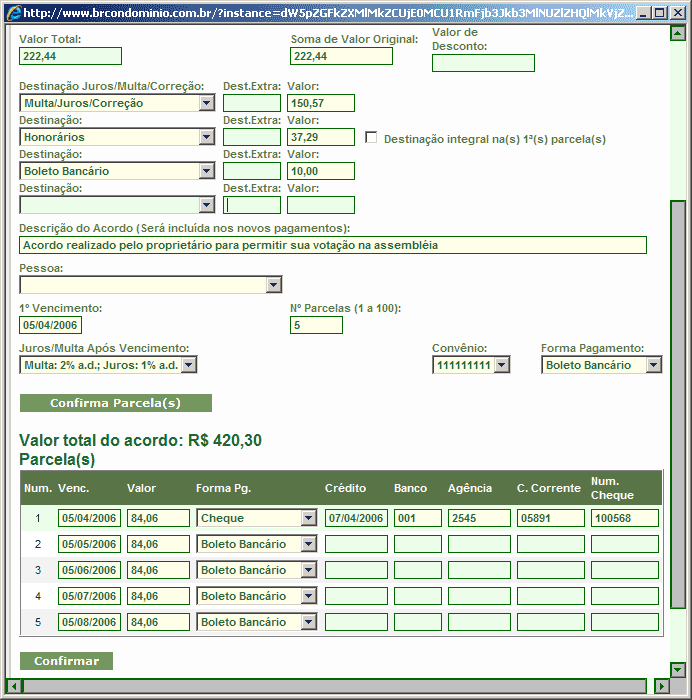The height and width of the screenshot is (700, 692).
Task: Maximize the browser window
Action: point(659,12)
